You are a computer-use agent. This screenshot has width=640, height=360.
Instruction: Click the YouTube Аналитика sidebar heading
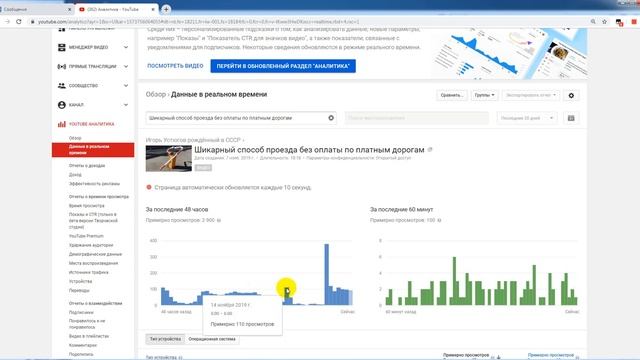tap(91, 124)
